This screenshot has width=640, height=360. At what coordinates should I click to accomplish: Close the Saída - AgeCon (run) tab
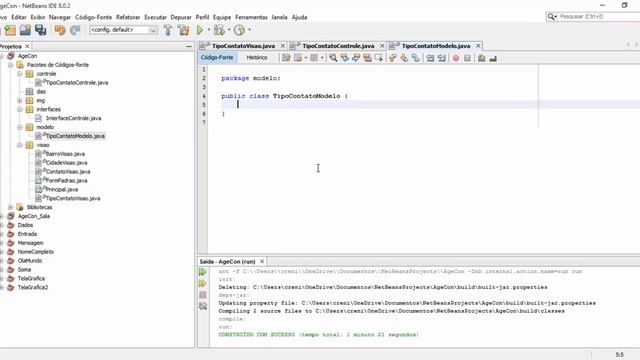point(262,261)
